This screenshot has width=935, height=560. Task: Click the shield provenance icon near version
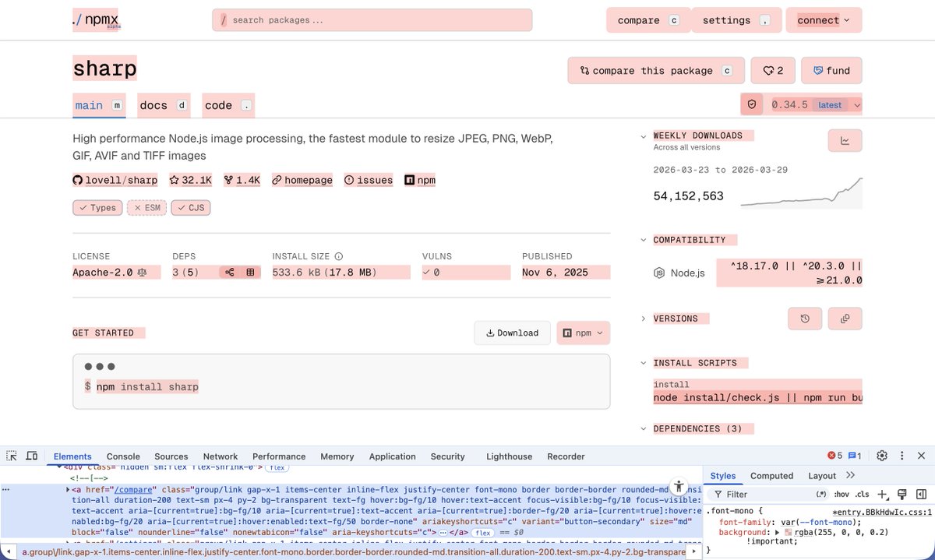click(752, 104)
